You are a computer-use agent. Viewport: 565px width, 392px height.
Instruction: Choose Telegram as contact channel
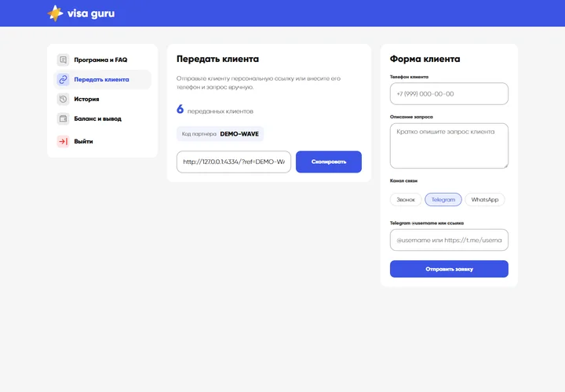click(x=443, y=199)
